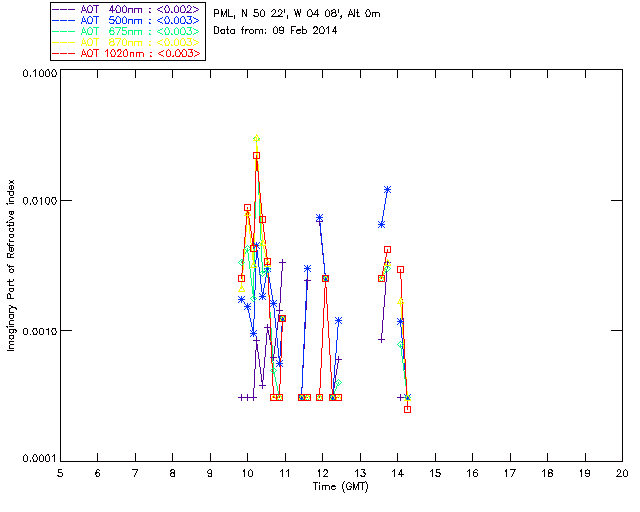Click the x-axis tick label 15
The image size is (640, 512).
coord(435,473)
